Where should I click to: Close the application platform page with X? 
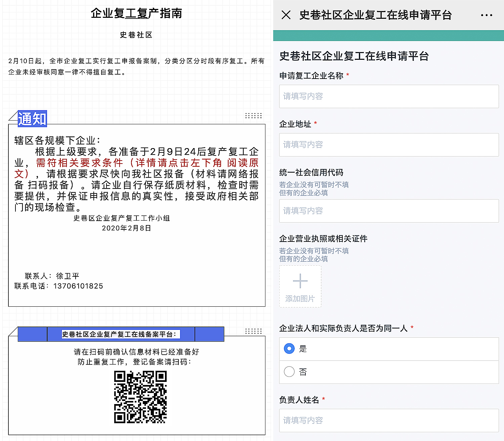tap(286, 15)
